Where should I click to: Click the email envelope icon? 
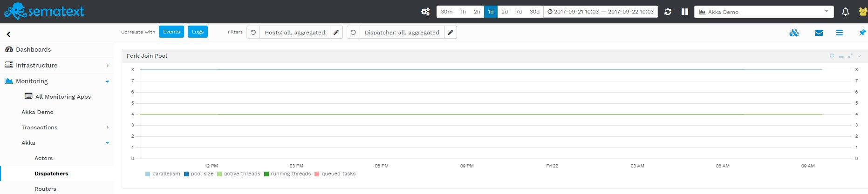[x=819, y=33]
